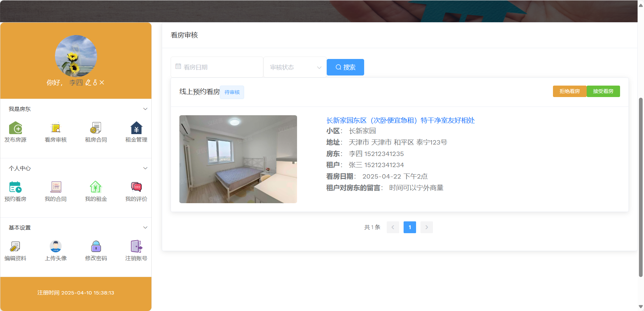Viewport: 644px width, 311px height.
Task: Click the calendar icon in date field
Action: (178, 67)
